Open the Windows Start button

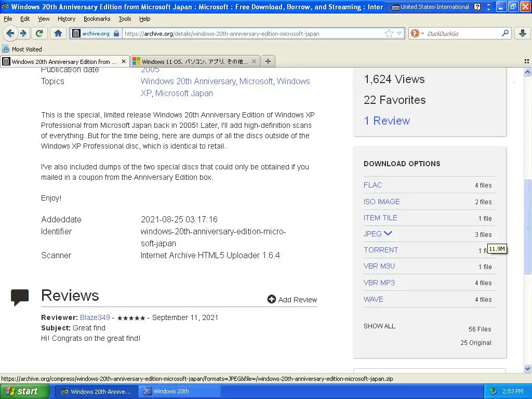pyautogui.click(x=25, y=391)
